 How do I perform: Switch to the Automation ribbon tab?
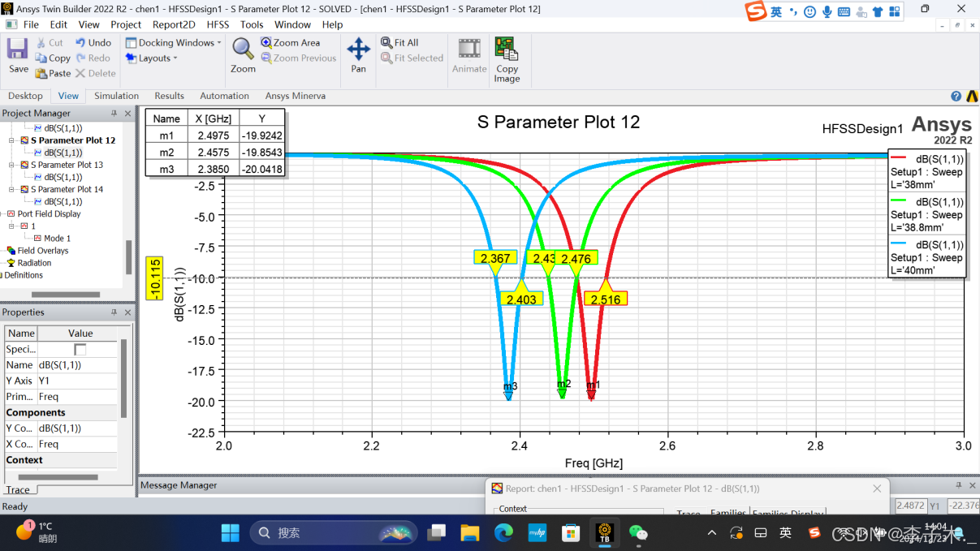(x=224, y=96)
